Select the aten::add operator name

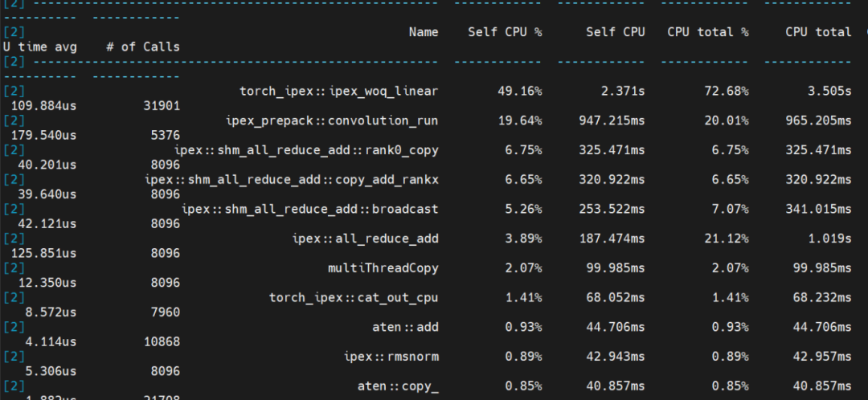coord(405,327)
